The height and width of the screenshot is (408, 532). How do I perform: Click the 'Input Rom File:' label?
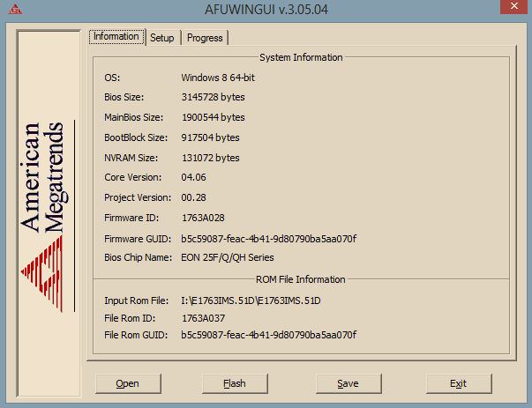[137, 300]
